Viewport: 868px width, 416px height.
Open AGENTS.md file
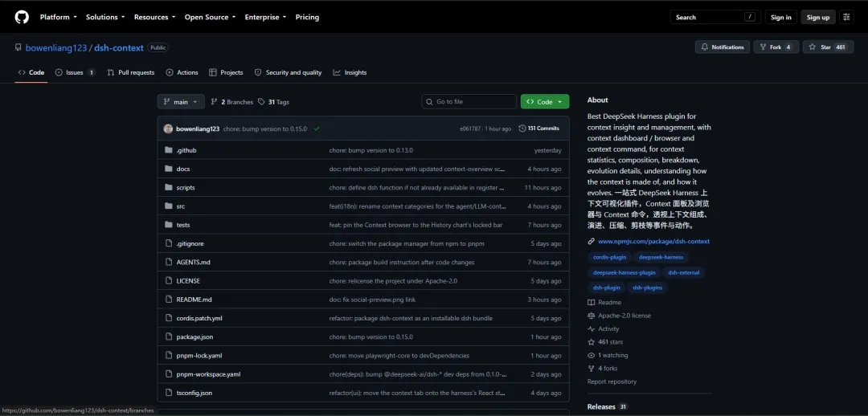pyautogui.click(x=193, y=263)
